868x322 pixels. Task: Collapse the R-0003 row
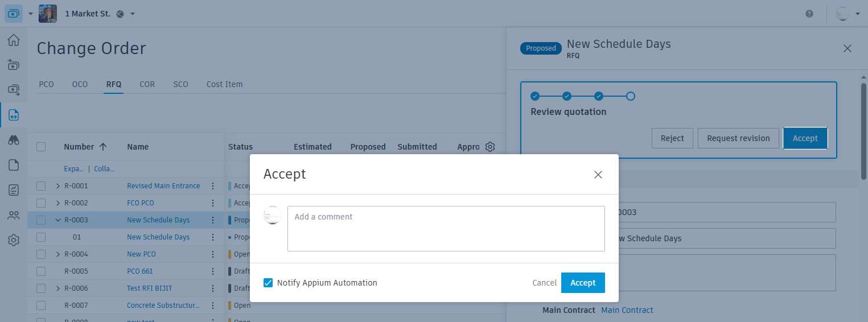click(57, 220)
